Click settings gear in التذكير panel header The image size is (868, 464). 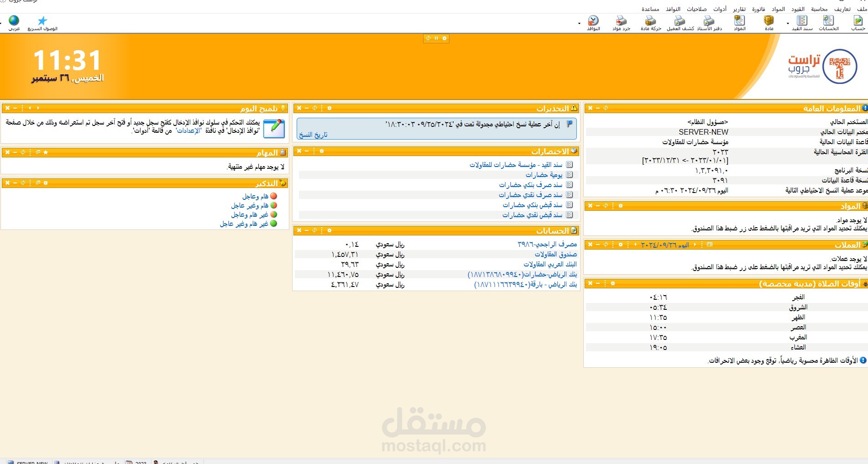(x=46, y=183)
